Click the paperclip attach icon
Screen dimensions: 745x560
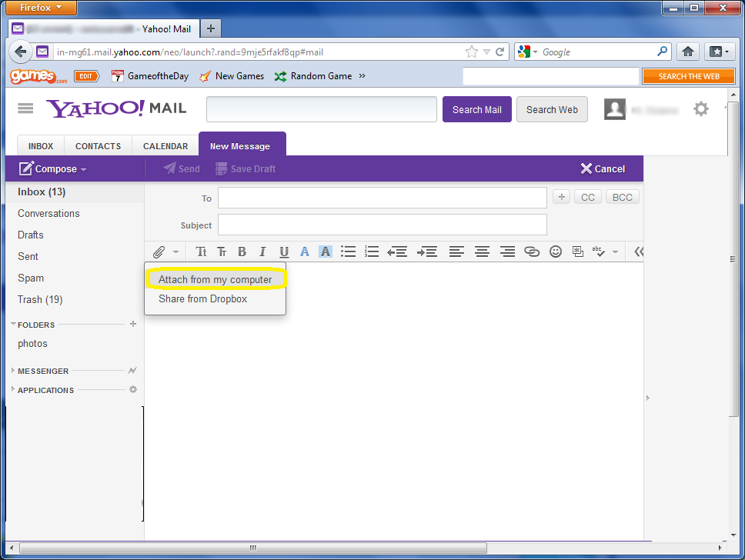(159, 252)
